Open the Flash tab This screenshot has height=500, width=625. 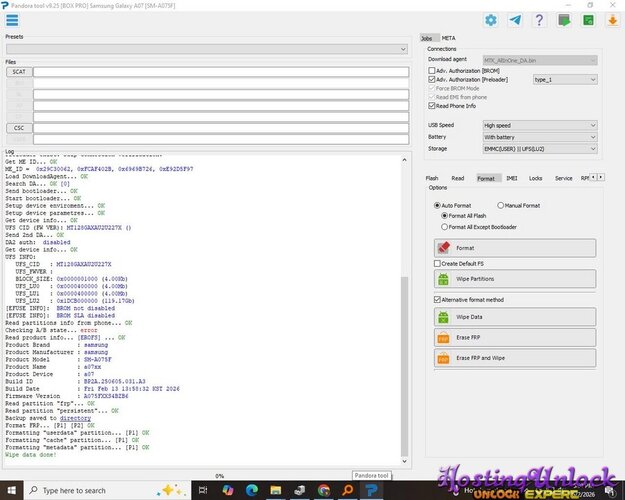[432, 178]
